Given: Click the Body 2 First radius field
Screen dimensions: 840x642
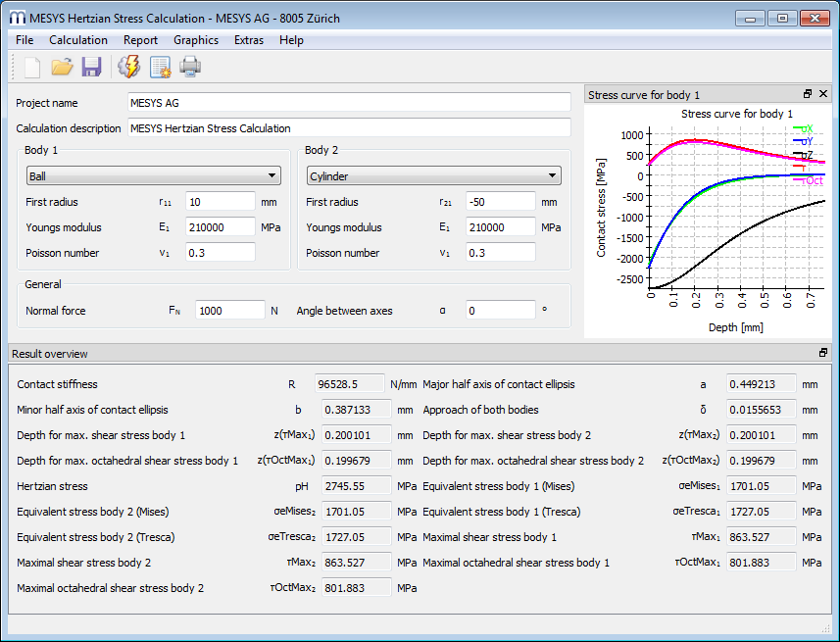Looking at the screenshot, I should tap(500, 202).
